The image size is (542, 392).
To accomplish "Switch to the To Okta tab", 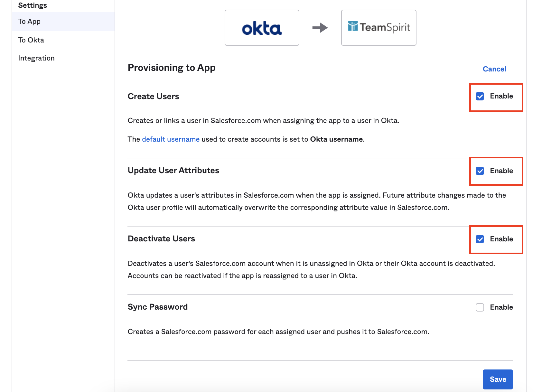I will pos(31,40).
